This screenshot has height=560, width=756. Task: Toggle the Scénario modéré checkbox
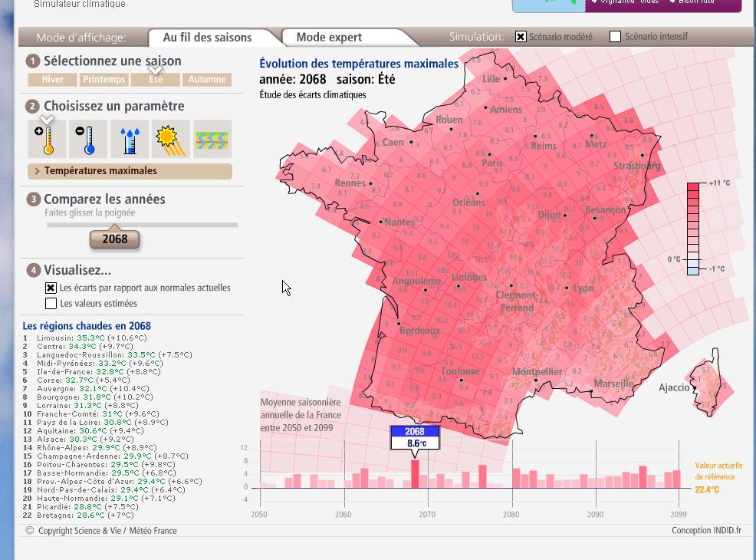pyautogui.click(x=521, y=37)
